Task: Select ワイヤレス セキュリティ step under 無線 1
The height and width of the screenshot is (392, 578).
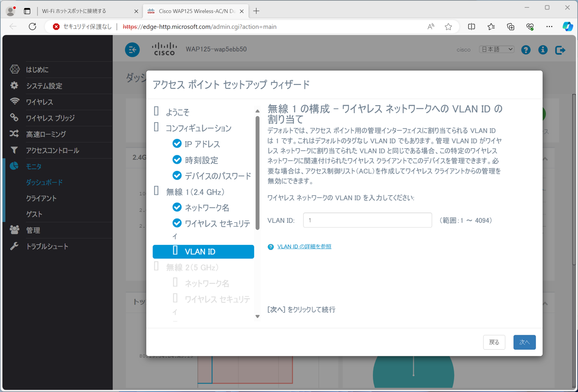Action: (x=211, y=230)
